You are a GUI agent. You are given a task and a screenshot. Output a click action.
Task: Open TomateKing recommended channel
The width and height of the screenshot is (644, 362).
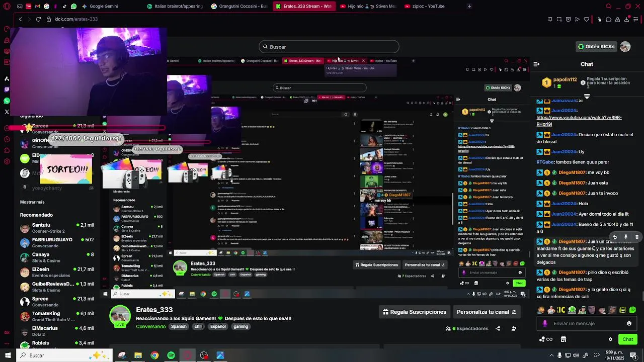pos(56,316)
